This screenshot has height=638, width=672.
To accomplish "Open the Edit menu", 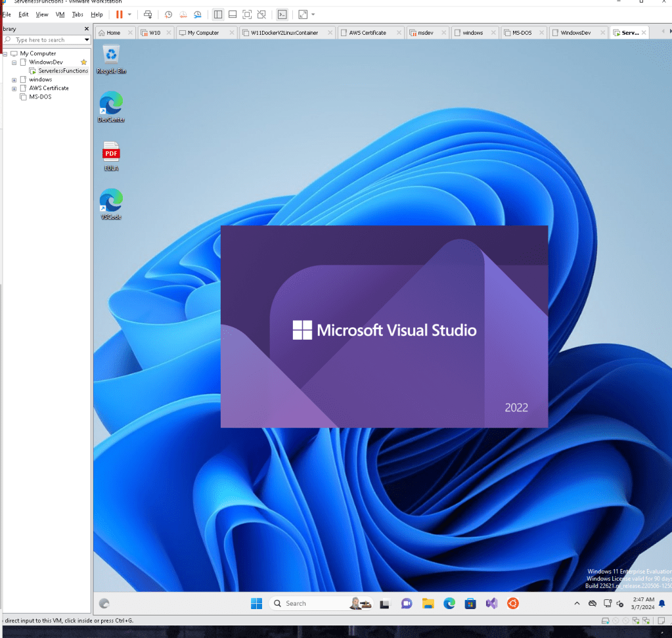I will (x=24, y=14).
